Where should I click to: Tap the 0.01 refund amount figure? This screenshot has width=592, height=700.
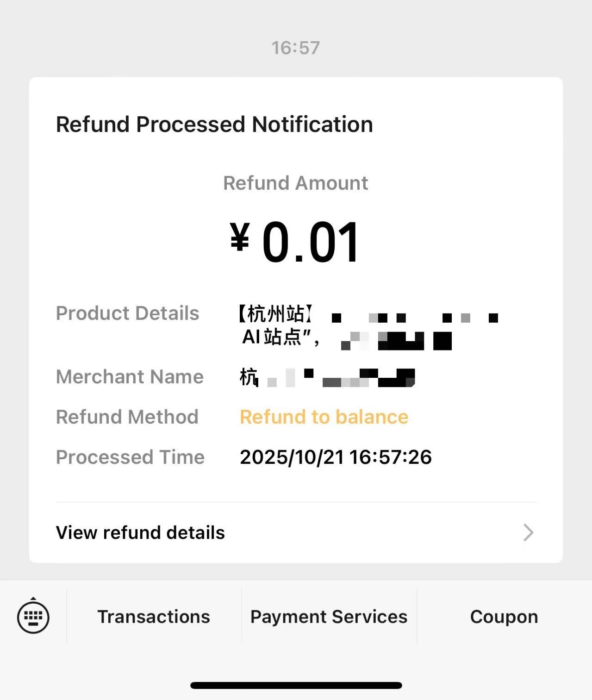coord(310,242)
